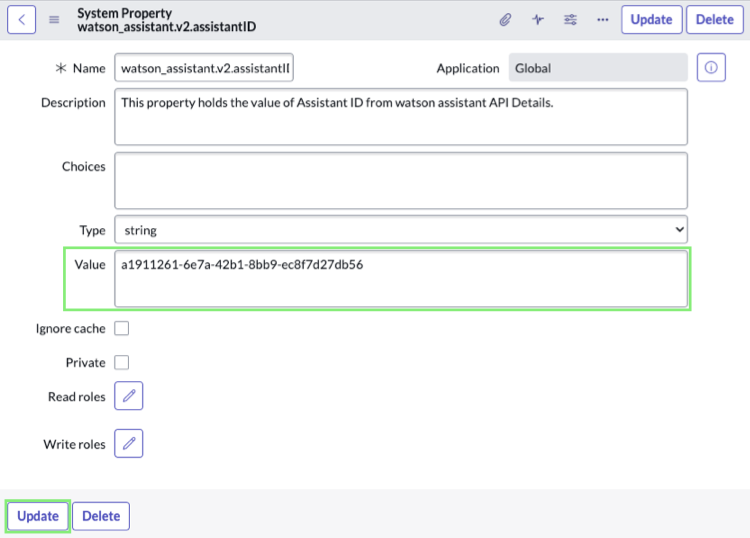Image resolution: width=750 pixels, height=538 pixels.
Task: Click the Choices field label
Action: pos(84,166)
